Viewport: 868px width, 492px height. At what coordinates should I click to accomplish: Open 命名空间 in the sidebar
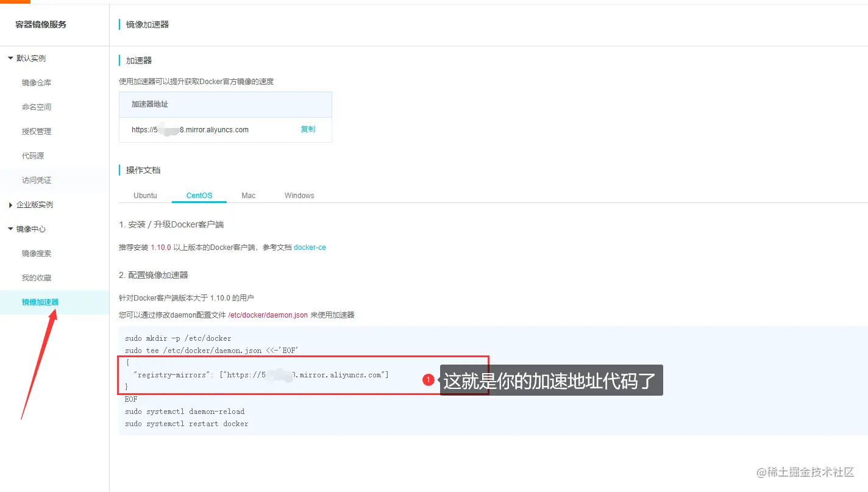[x=37, y=107]
